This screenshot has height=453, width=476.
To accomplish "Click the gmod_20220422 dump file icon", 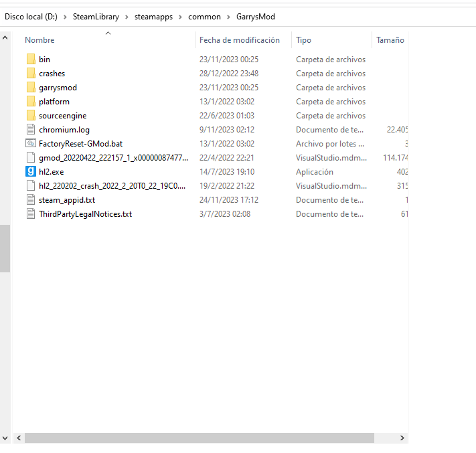I will click(31, 157).
